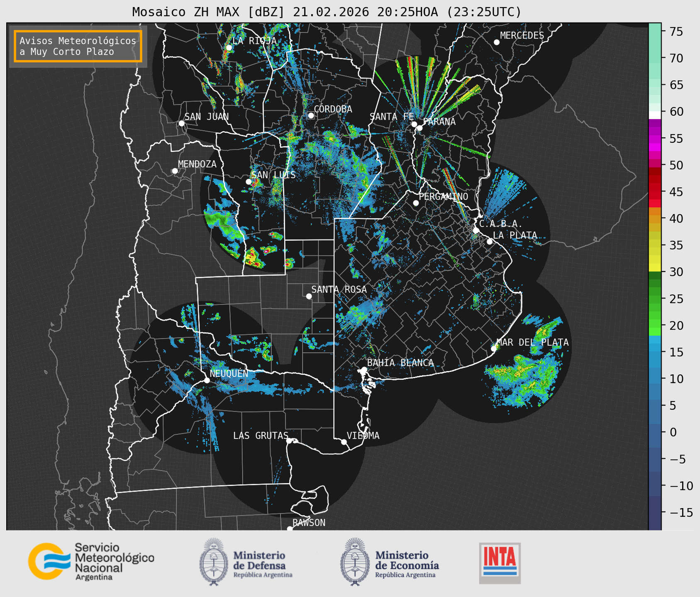Click the yellow 30 dBZ color band
This screenshot has height=597, width=700.
pos(655,268)
